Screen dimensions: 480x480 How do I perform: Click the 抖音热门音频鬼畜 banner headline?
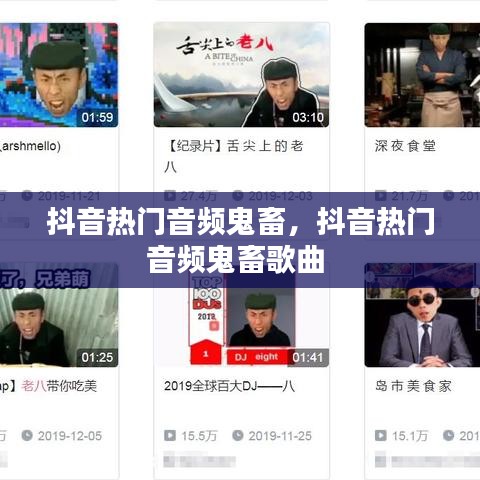point(241,240)
